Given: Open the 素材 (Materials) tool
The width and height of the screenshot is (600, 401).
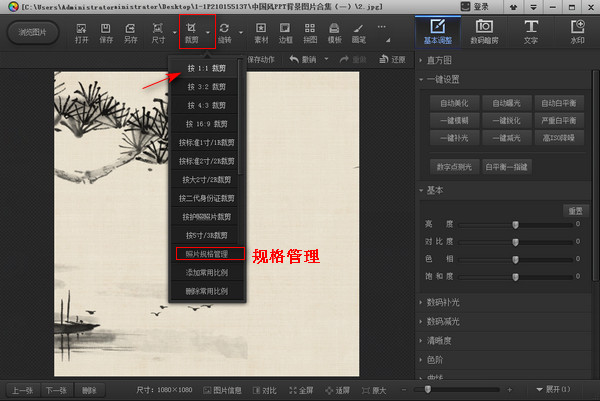Looking at the screenshot, I should [x=261, y=33].
